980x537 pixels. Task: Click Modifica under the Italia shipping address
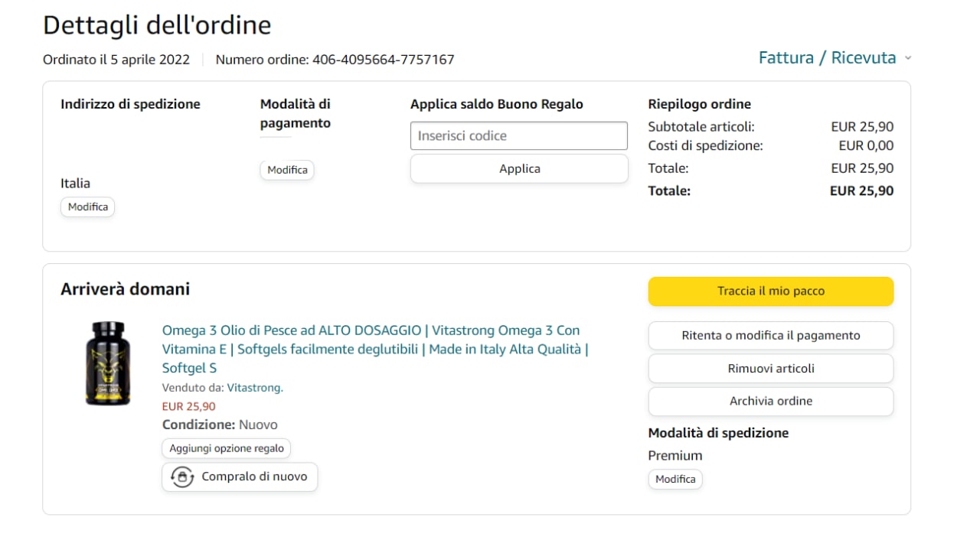click(x=87, y=207)
